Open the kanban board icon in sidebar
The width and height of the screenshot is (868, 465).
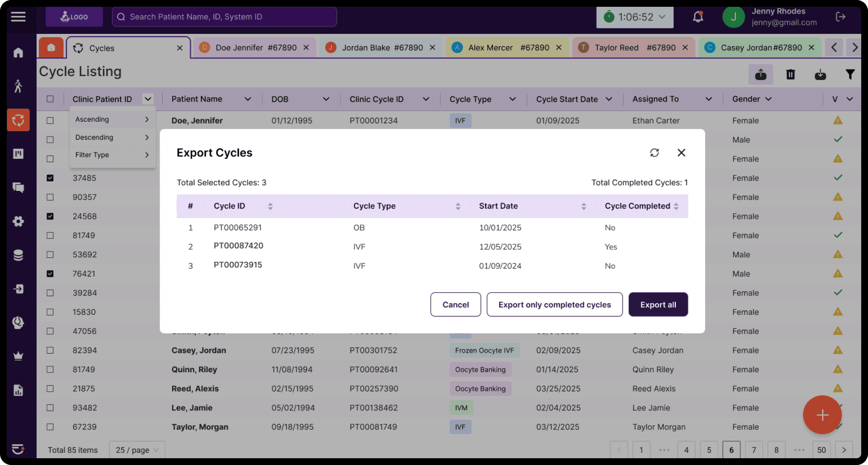[18, 154]
